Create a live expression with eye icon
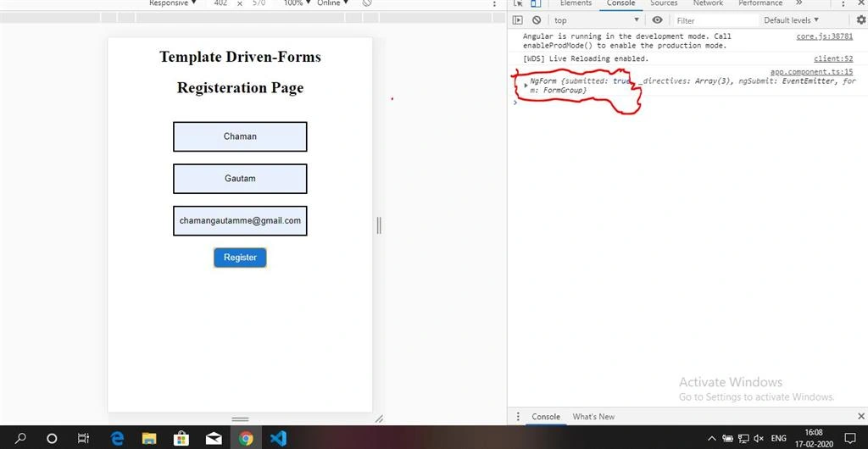Screen dimensions: 868x449 coord(657,20)
